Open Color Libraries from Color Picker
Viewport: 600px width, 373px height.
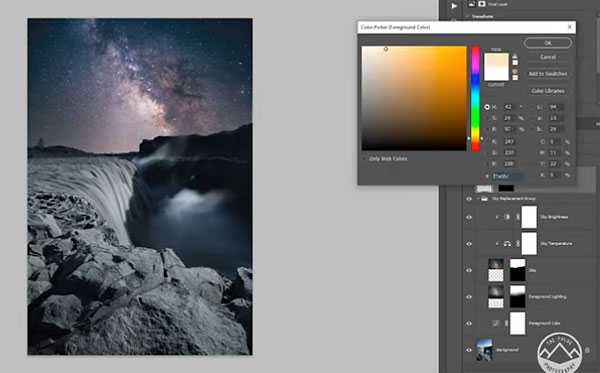point(548,91)
